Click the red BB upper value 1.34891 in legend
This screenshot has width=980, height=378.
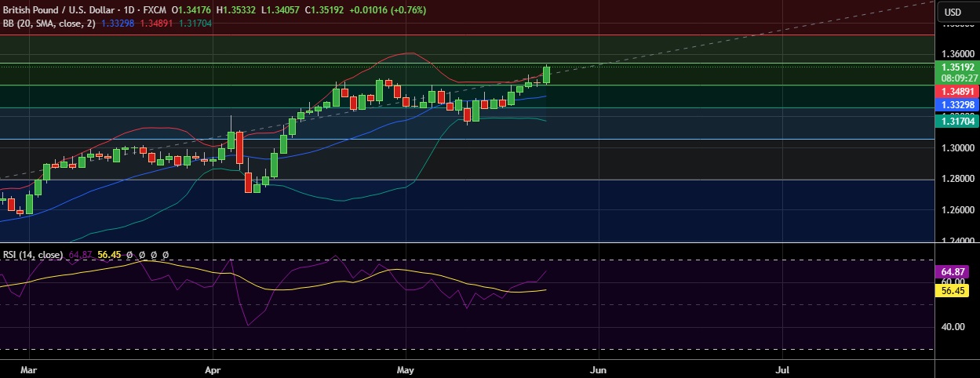click(155, 24)
